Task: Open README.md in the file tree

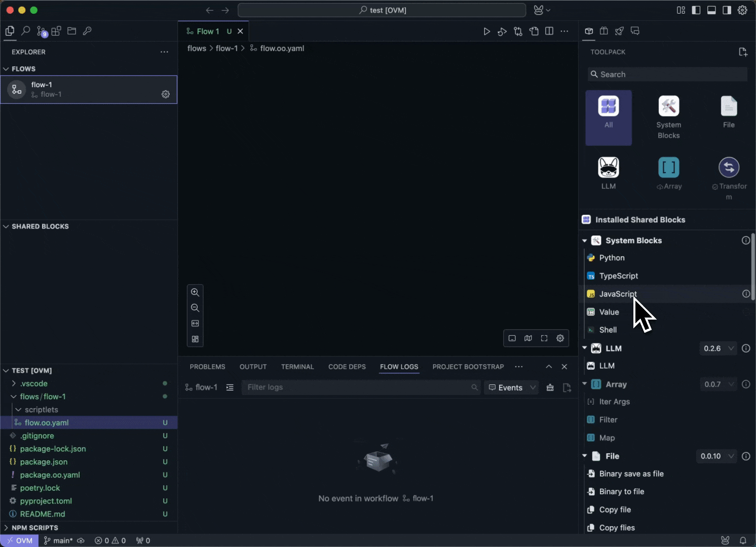Action: (x=43, y=514)
